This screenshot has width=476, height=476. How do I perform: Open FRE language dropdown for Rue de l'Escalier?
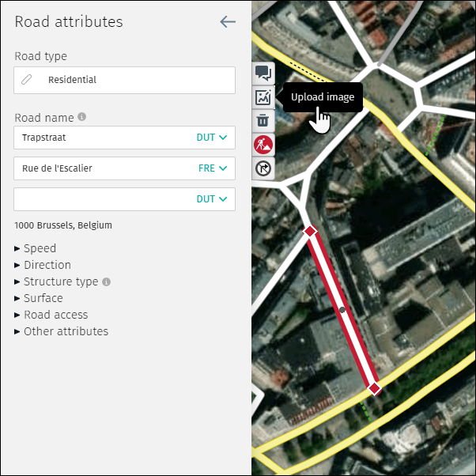213,168
